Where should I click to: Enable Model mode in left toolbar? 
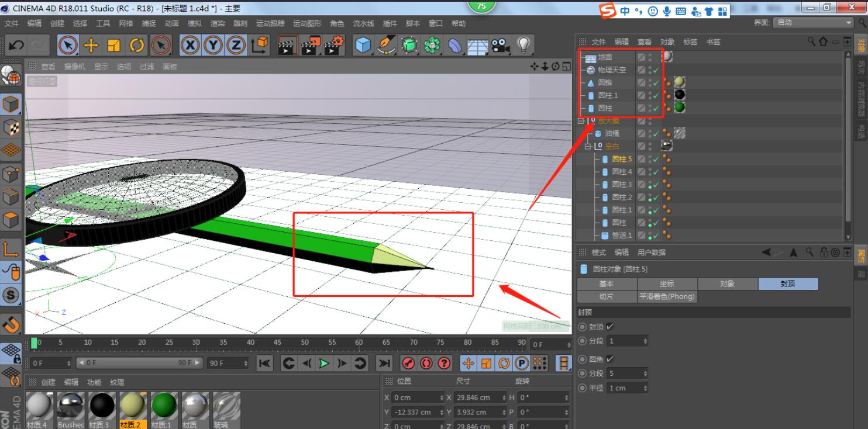coord(12,104)
